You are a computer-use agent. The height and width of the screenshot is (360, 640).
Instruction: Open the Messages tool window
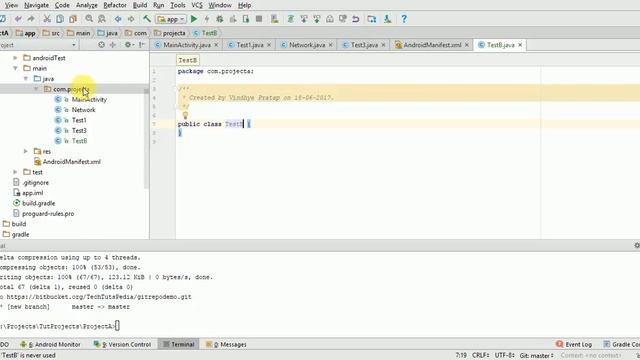(226, 344)
